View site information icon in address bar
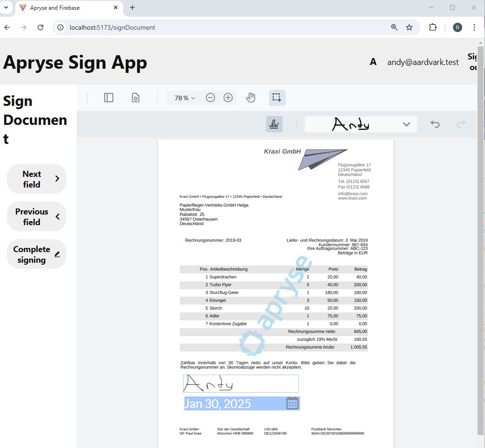The image size is (485, 448). (x=60, y=27)
